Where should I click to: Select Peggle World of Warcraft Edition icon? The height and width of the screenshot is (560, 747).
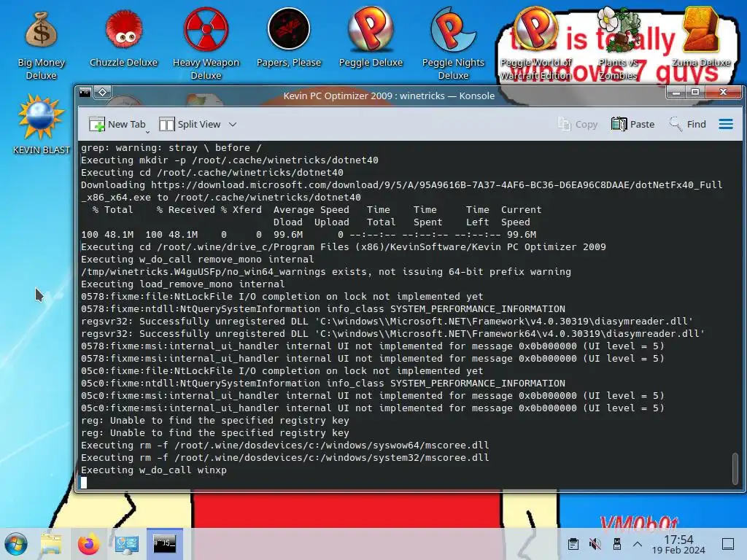(x=535, y=44)
